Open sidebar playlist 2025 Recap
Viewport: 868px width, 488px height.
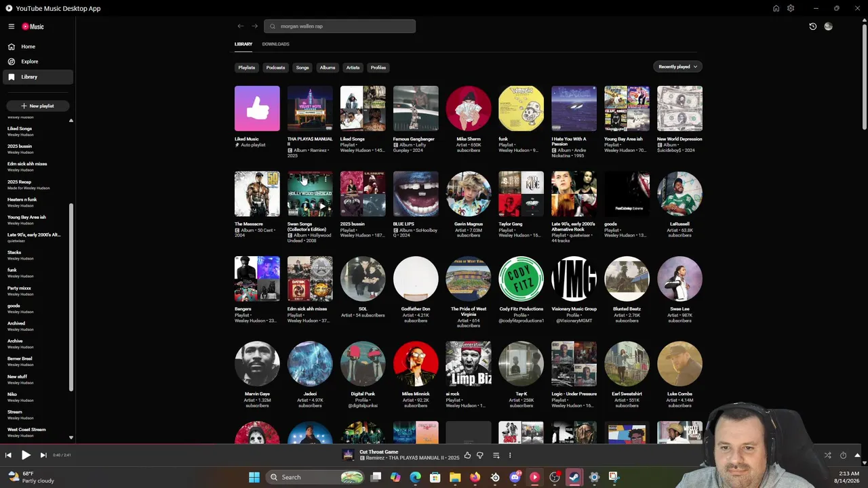click(34, 184)
